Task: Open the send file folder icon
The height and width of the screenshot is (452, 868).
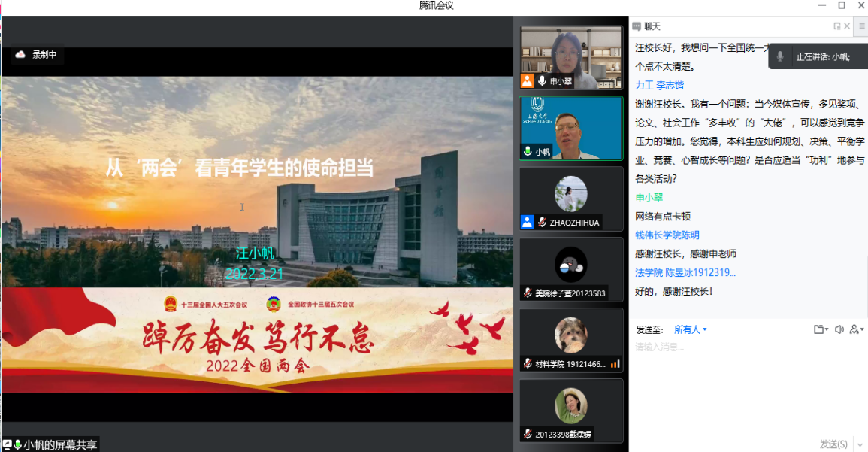Action: coord(818,329)
